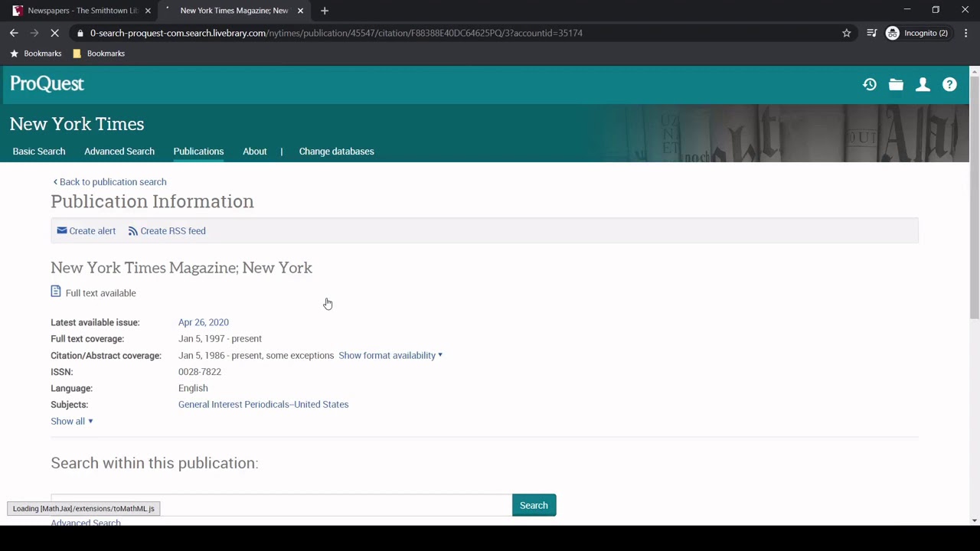Click the browser back arrow
980x551 pixels.
pyautogui.click(x=14, y=33)
